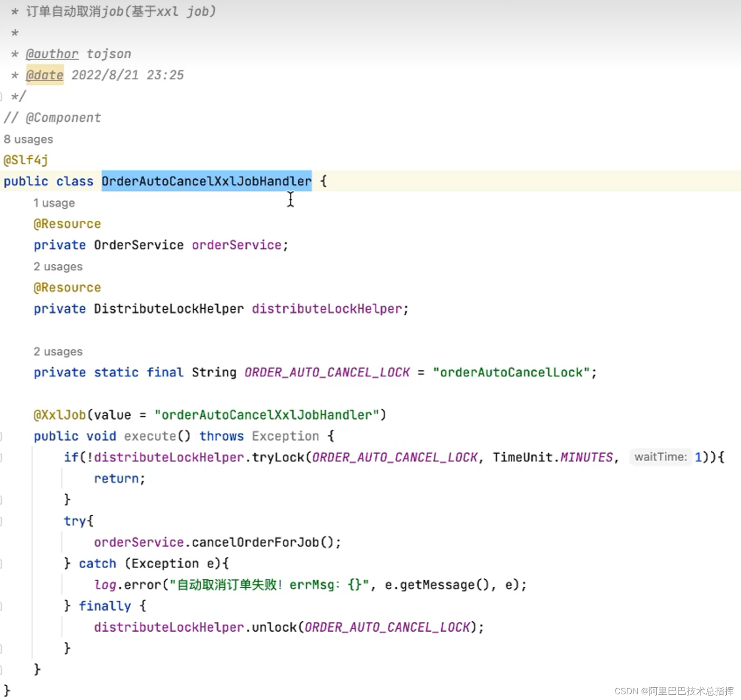Click log.error call
The width and height of the screenshot is (741, 700).
click(x=127, y=585)
